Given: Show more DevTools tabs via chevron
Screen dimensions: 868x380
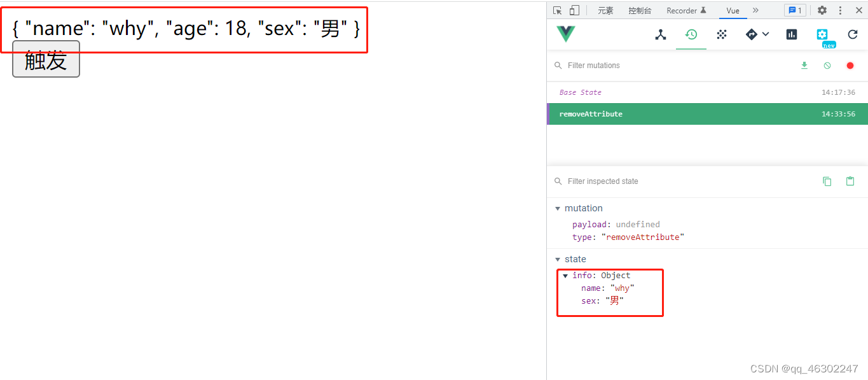Looking at the screenshot, I should click(x=755, y=10).
